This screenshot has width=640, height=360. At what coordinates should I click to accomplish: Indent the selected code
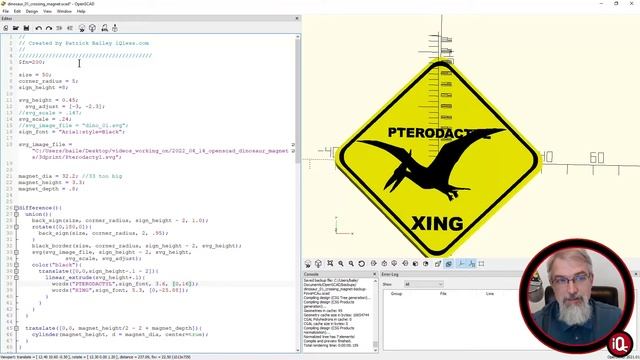[x=70, y=28]
